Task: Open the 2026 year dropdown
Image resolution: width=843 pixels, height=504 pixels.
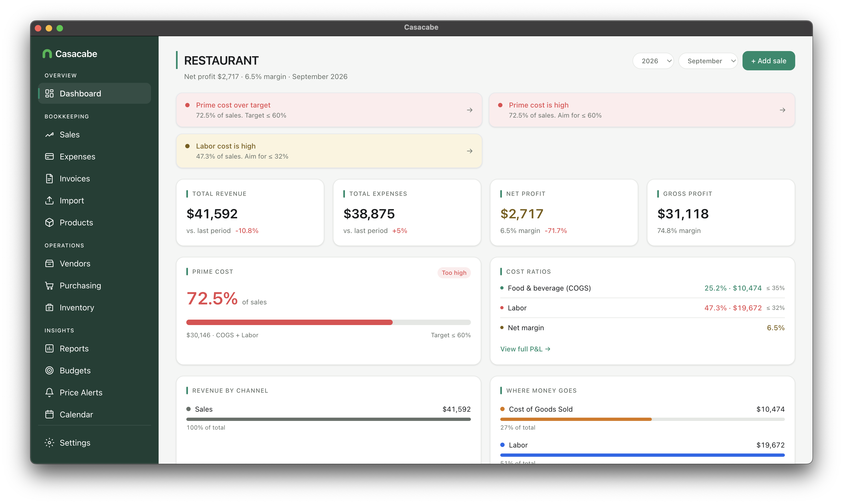Action: (653, 61)
